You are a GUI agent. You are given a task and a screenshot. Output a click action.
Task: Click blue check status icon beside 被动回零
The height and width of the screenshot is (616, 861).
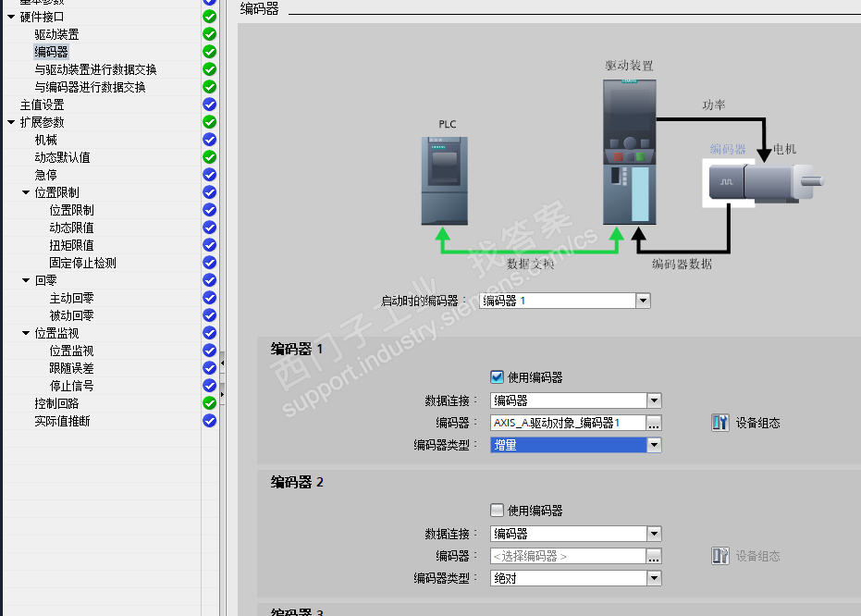point(209,315)
